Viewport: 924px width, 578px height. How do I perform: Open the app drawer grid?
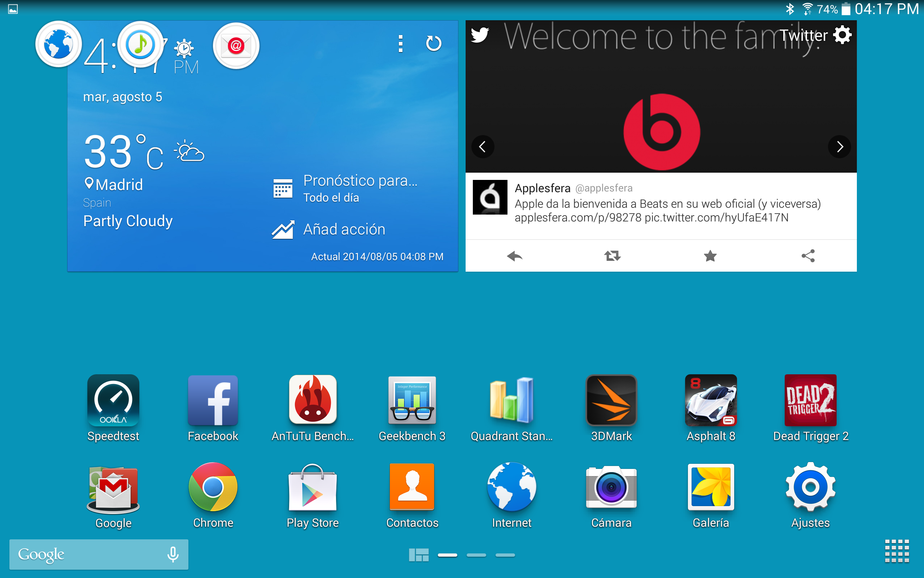point(897,551)
